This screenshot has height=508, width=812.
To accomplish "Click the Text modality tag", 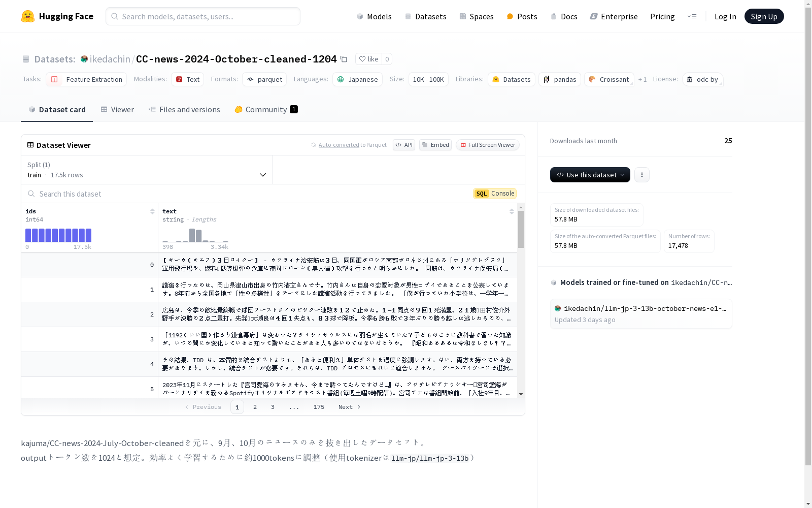I will coord(187,79).
